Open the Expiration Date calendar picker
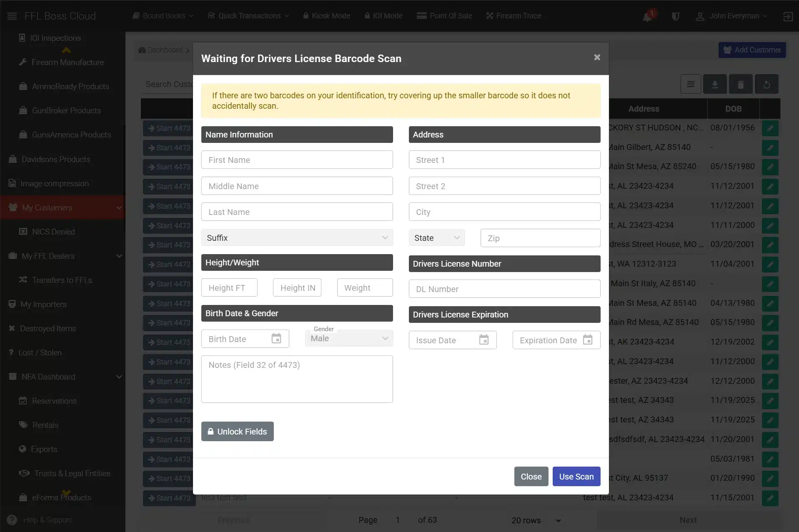The width and height of the screenshot is (799, 532). point(588,340)
